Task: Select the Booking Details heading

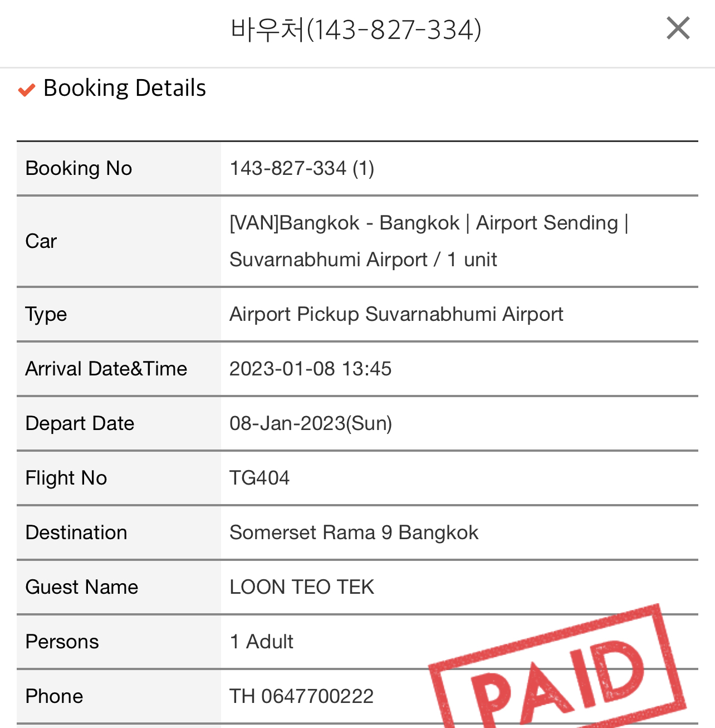Action: [125, 88]
